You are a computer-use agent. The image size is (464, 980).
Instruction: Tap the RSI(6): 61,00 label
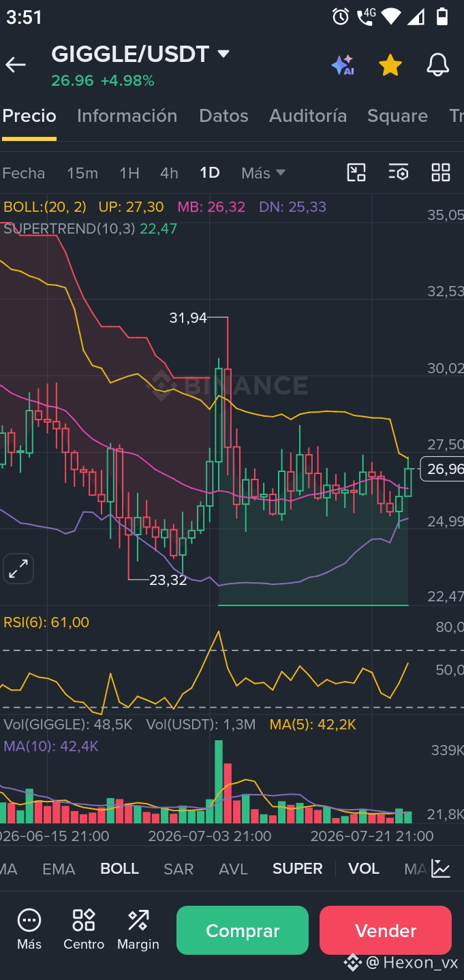(x=46, y=622)
